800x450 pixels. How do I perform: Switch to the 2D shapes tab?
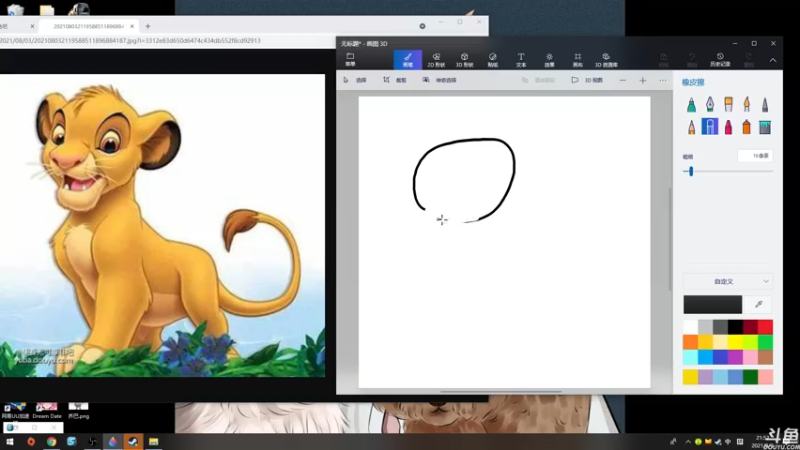pyautogui.click(x=436, y=60)
